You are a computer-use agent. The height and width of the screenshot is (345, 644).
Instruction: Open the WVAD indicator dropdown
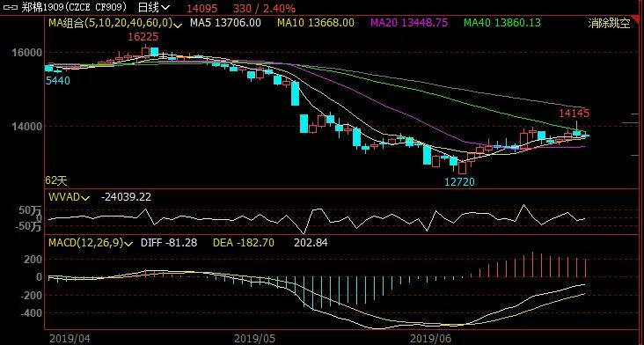click(x=85, y=198)
